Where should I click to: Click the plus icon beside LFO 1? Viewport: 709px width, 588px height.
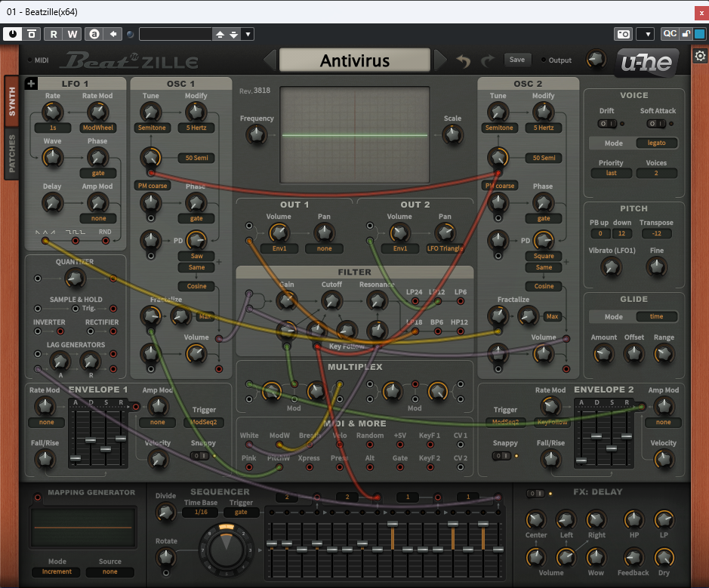click(x=31, y=83)
